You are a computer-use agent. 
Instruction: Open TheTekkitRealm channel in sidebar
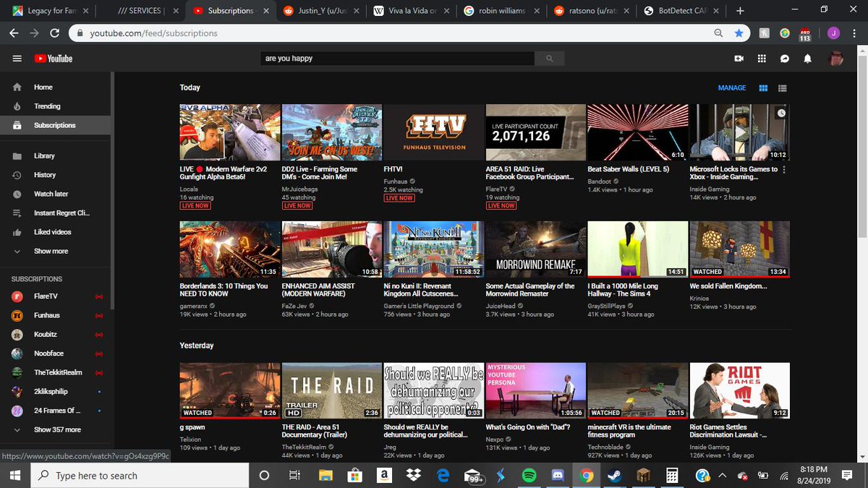(56, 372)
